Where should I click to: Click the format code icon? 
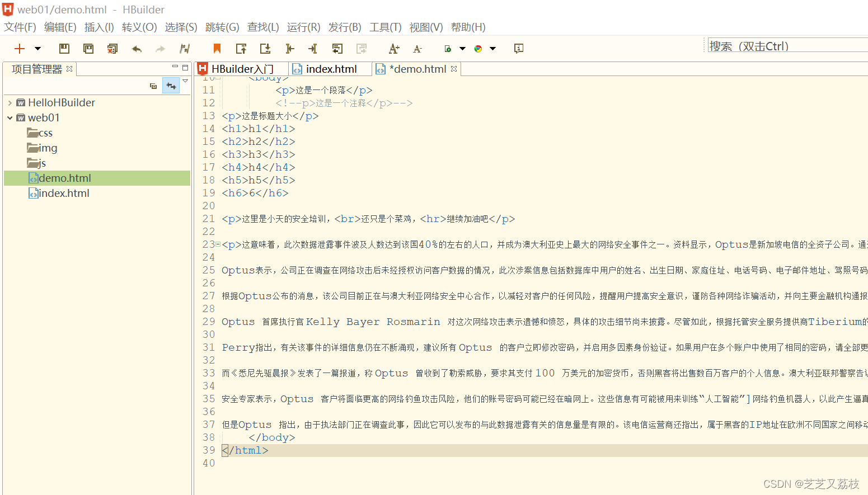point(185,49)
